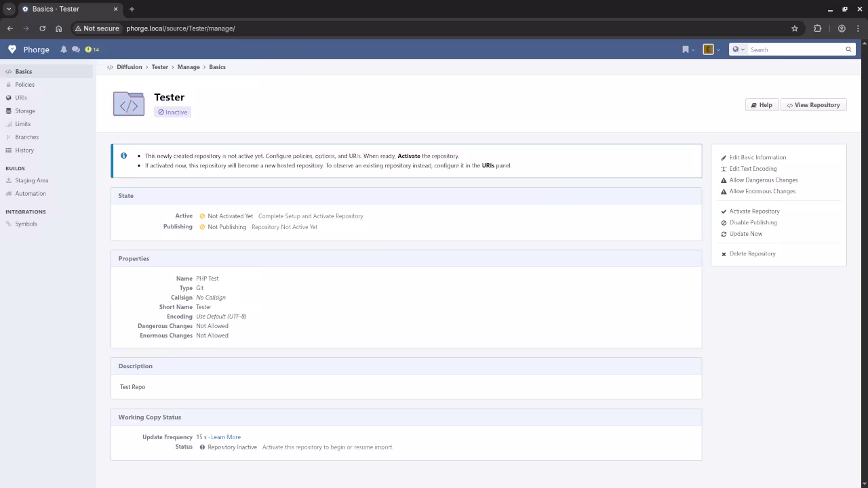Click inside the Search input field

pyautogui.click(x=795, y=49)
